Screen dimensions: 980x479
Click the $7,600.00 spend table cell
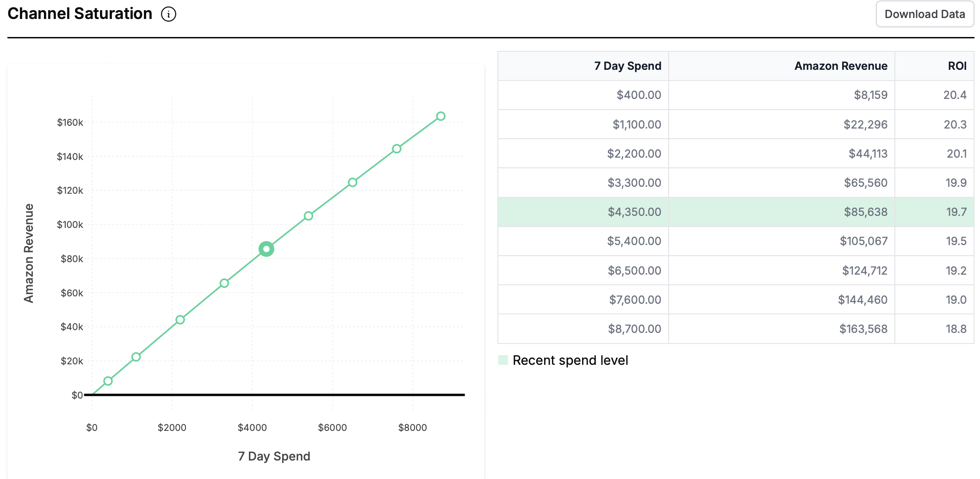coord(635,300)
